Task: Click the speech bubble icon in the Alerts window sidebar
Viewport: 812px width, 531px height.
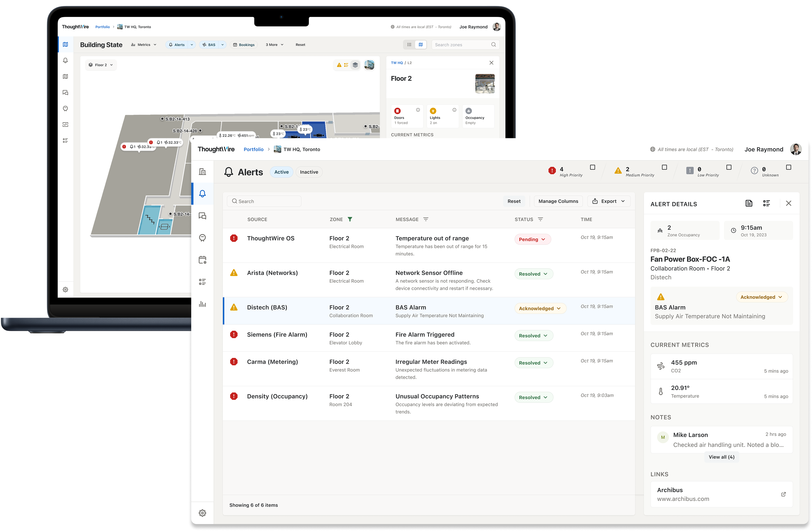Action: [x=202, y=238]
